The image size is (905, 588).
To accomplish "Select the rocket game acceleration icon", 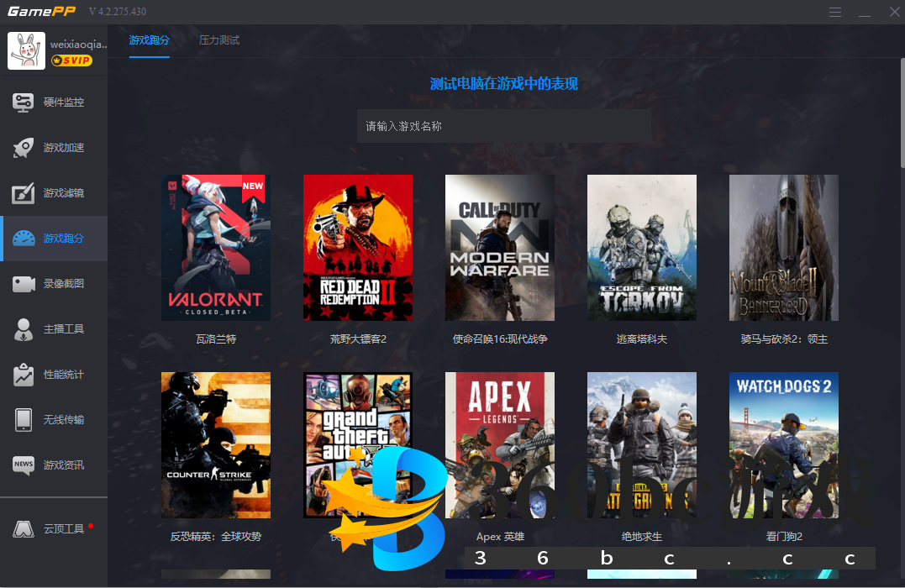I will tap(24, 148).
